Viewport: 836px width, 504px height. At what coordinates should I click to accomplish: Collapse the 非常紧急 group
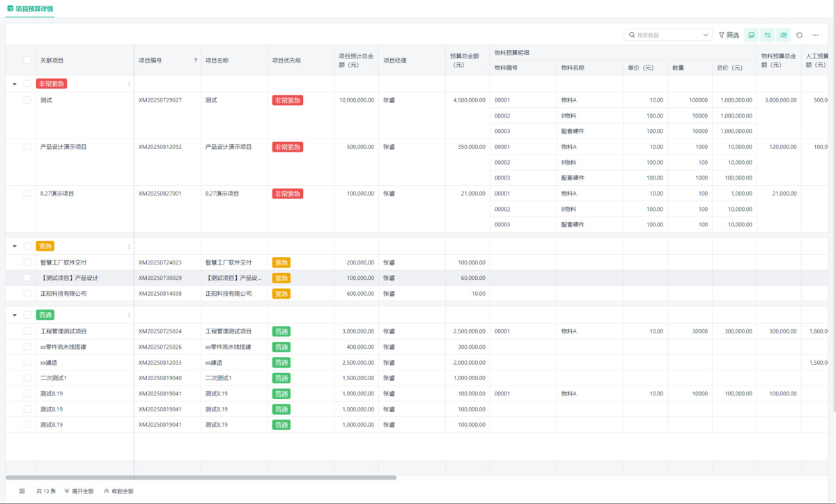15,84
